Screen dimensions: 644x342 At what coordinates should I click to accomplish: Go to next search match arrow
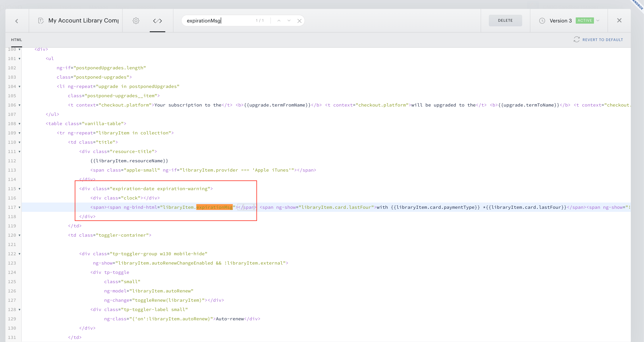(x=289, y=21)
